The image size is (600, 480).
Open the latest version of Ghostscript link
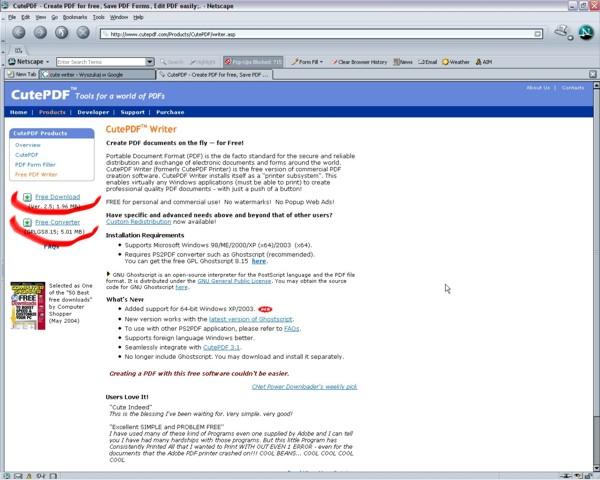point(251,319)
